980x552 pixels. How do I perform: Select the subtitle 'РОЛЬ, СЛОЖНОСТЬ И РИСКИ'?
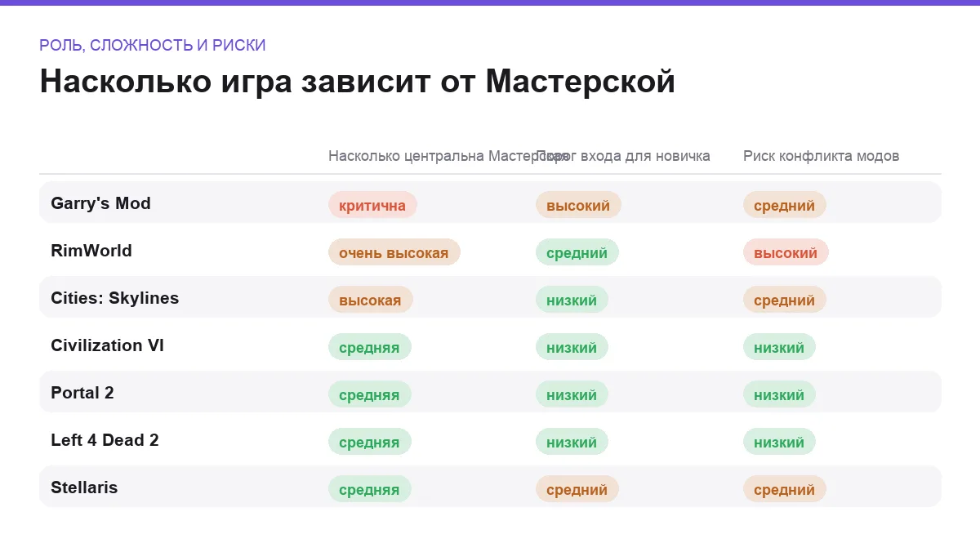pyautogui.click(x=153, y=45)
